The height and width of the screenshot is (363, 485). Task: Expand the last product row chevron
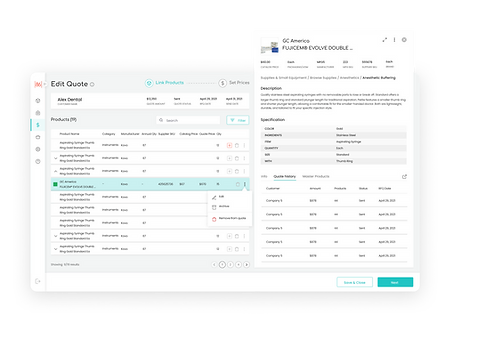tap(55, 249)
